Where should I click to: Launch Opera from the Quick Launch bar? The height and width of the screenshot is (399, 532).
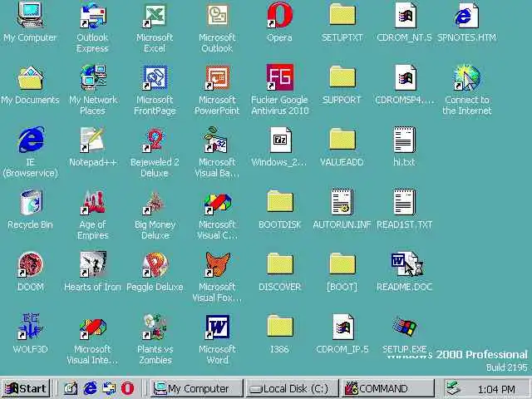point(127,388)
